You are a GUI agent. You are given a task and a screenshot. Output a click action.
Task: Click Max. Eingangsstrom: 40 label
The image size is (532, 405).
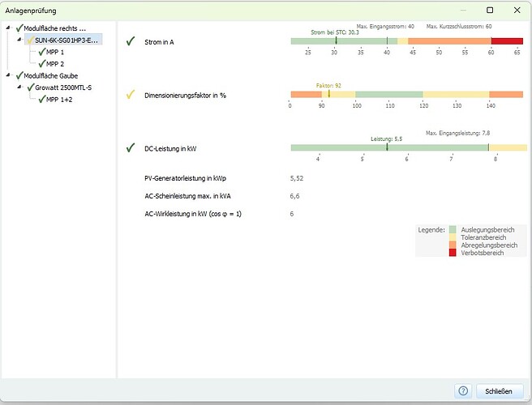[385, 27]
